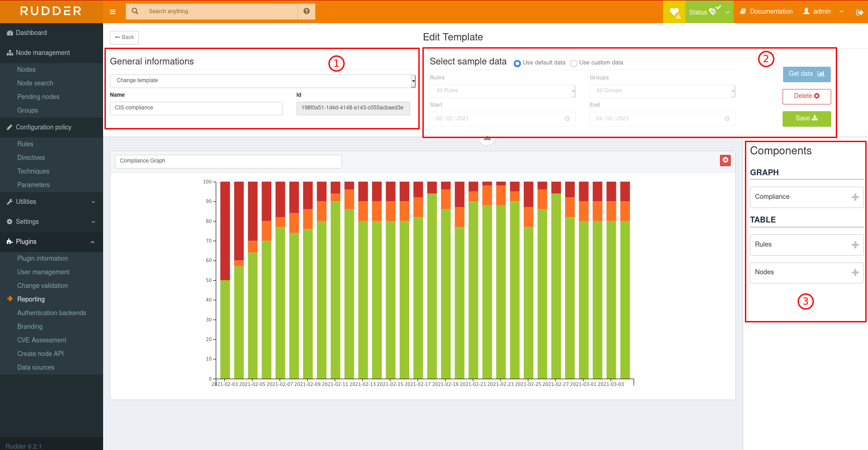
Task: Remove the Compliance Graph with red X
Action: point(725,160)
